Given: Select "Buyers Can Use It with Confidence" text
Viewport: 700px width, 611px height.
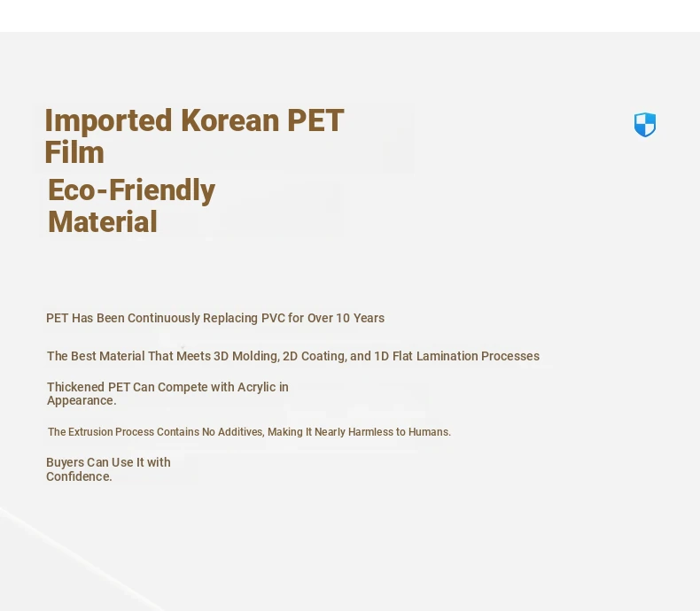Looking at the screenshot, I should coord(108,469).
